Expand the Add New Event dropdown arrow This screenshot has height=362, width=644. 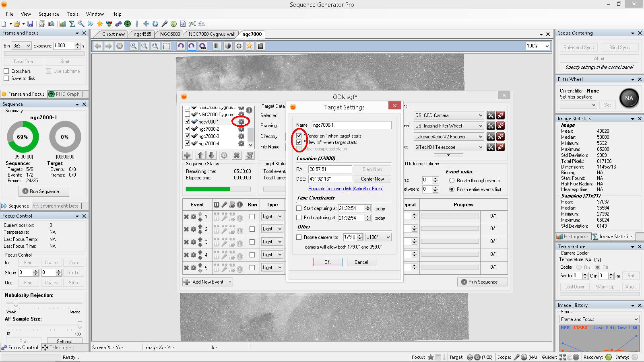click(x=230, y=282)
